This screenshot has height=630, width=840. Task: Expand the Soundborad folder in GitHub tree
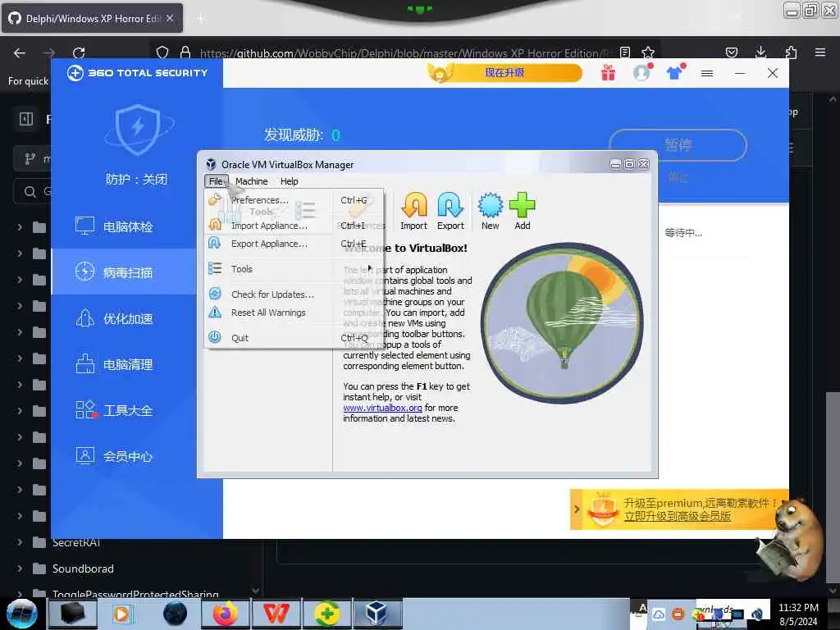pos(20,568)
